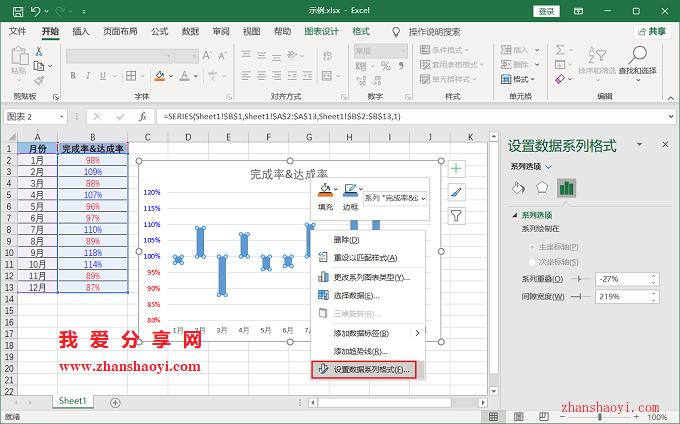Image resolution: width=680 pixels, height=424 pixels.
Task: Click the insert function fx icon
Action: [x=143, y=117]
